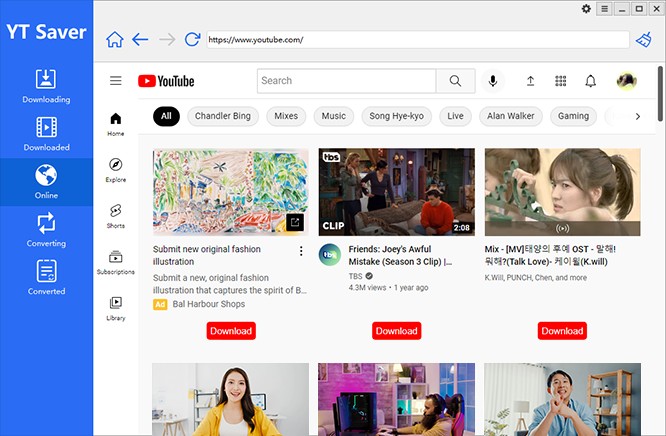Select the Song Hye-kyo chip
This screenshot has height=436, width=666.
(396, 116)
